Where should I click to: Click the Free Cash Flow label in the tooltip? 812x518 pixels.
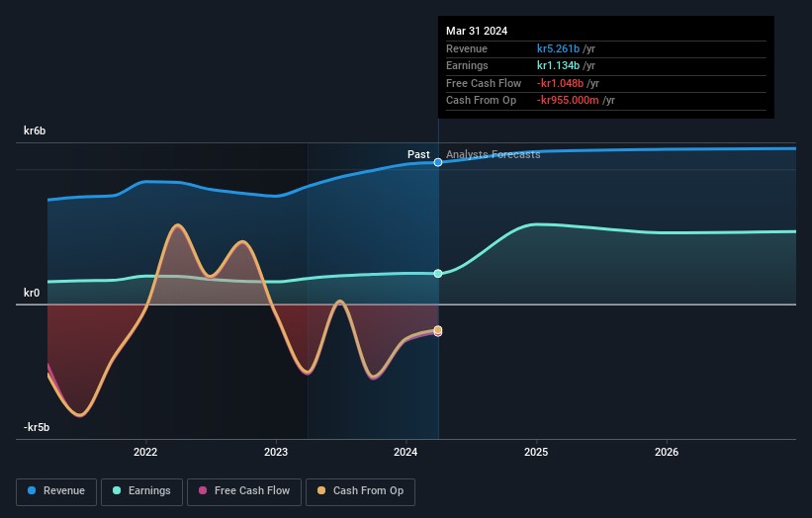[484, 83]
